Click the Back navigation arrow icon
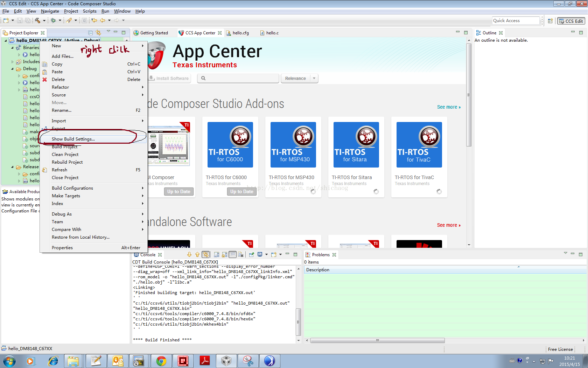Screen dimensions: 588x368 [x=103, y=20]
